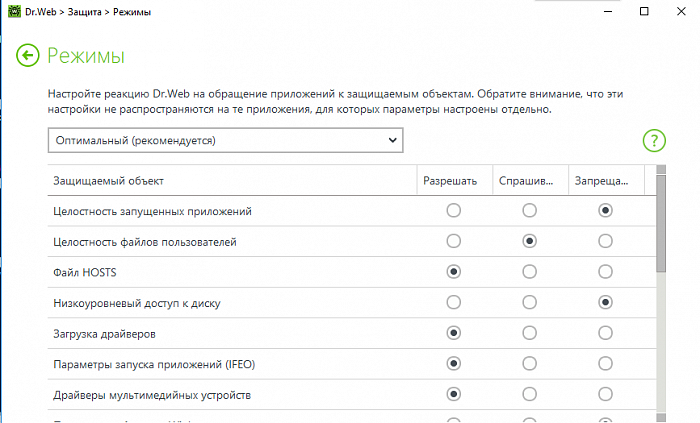This screenshot has height=423, width=700.
Task: Block access to Файл HOSTS
Action: 605,272
